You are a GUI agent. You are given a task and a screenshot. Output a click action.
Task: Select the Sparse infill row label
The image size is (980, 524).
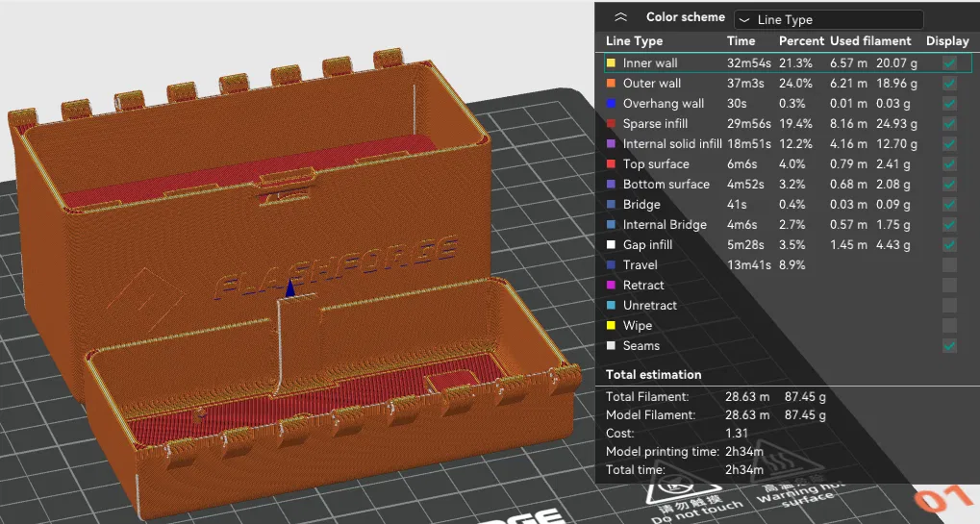pyautogui.click(x=655, y=124)
